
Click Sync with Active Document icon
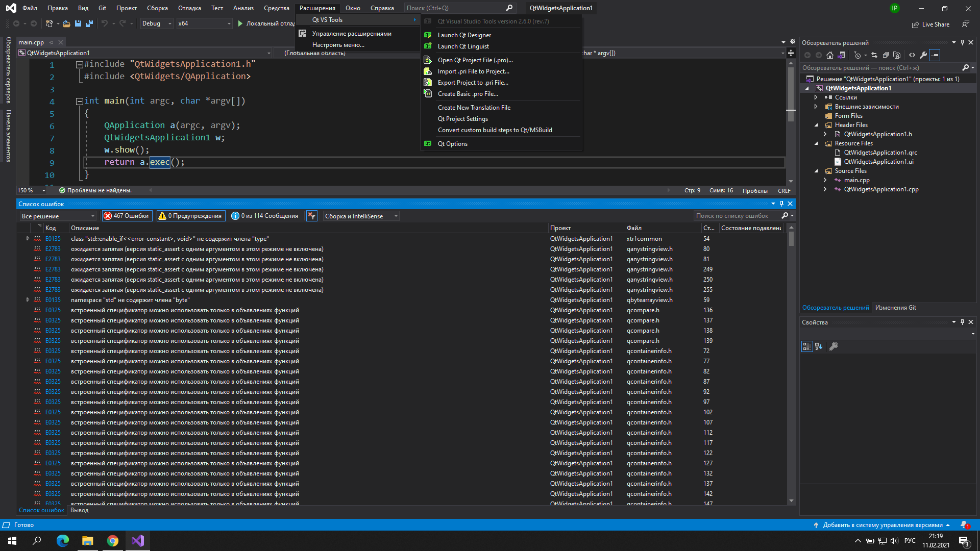[874, 55]
